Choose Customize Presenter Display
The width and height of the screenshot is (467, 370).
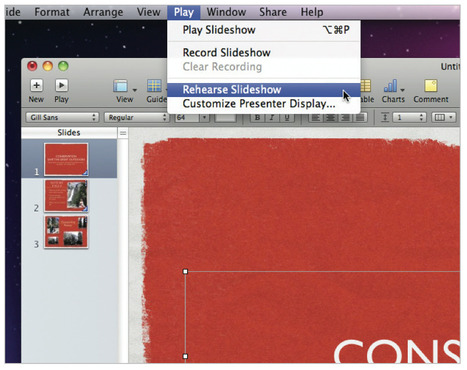[x=264, y=104]
